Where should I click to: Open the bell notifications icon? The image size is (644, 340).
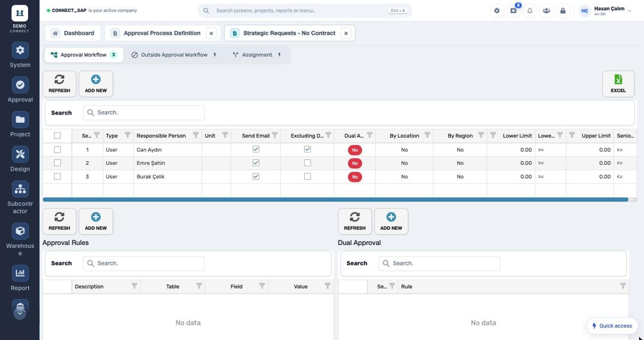click(530, 11)
